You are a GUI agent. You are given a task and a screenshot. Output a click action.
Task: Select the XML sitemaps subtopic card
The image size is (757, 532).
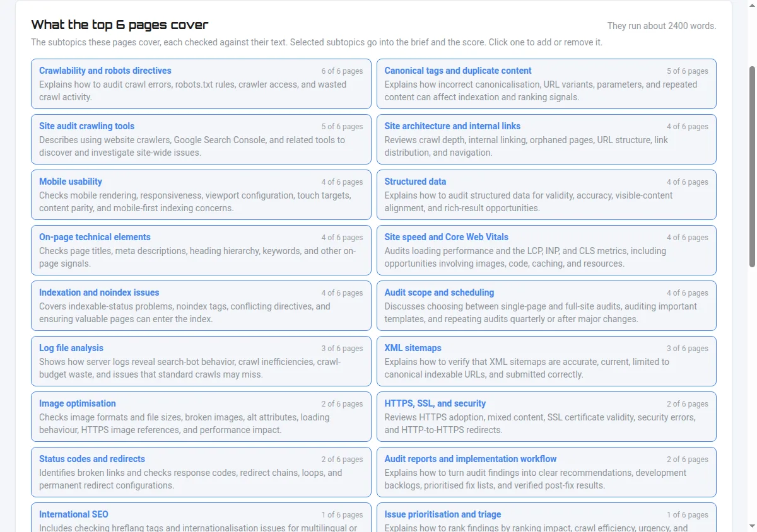point(546,361)
